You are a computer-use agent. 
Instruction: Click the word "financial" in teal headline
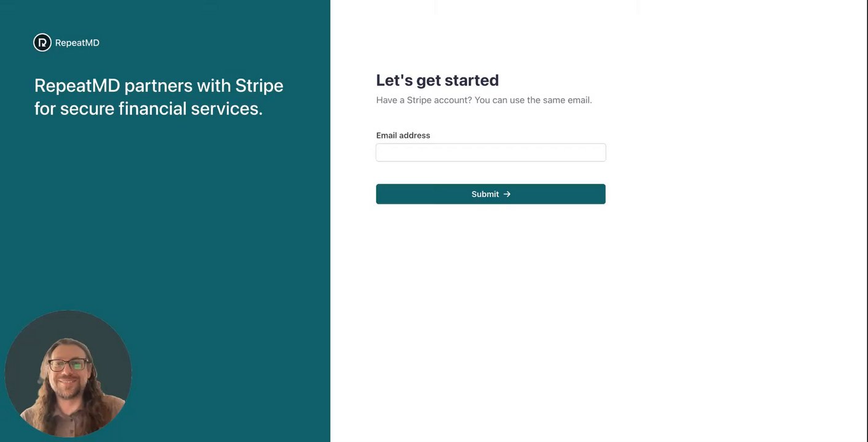tap(152, 109)
